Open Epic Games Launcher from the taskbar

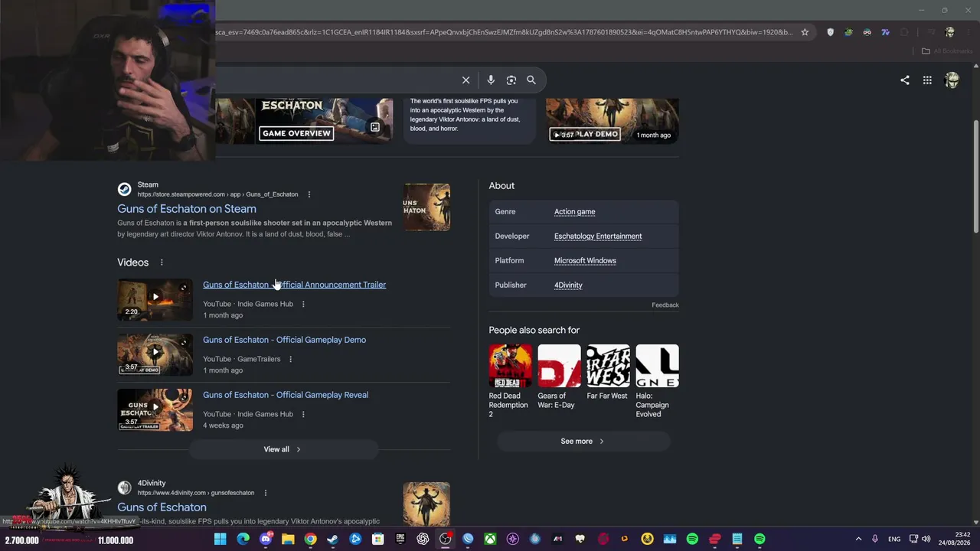click(x=400, y=540)
